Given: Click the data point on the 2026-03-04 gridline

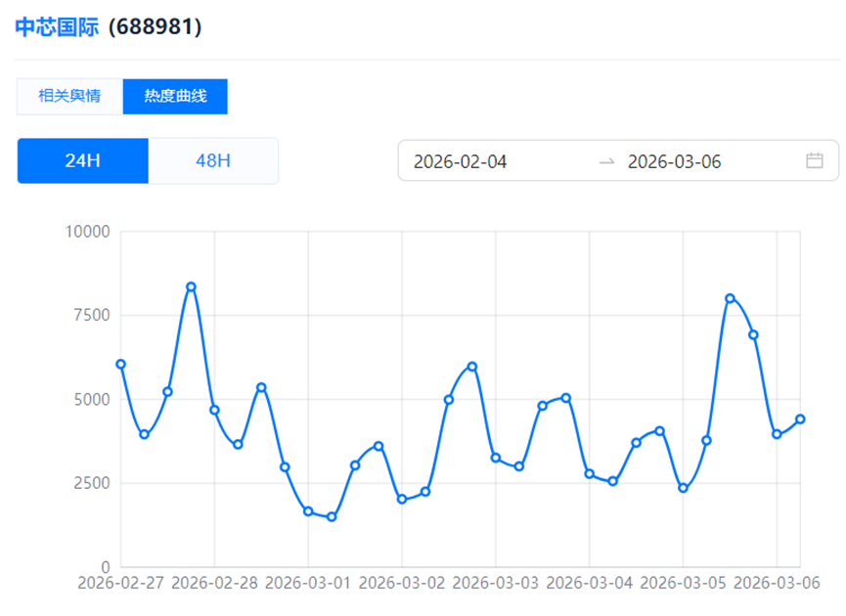Looking at the screenshot, I should click(x=590, y=473).
